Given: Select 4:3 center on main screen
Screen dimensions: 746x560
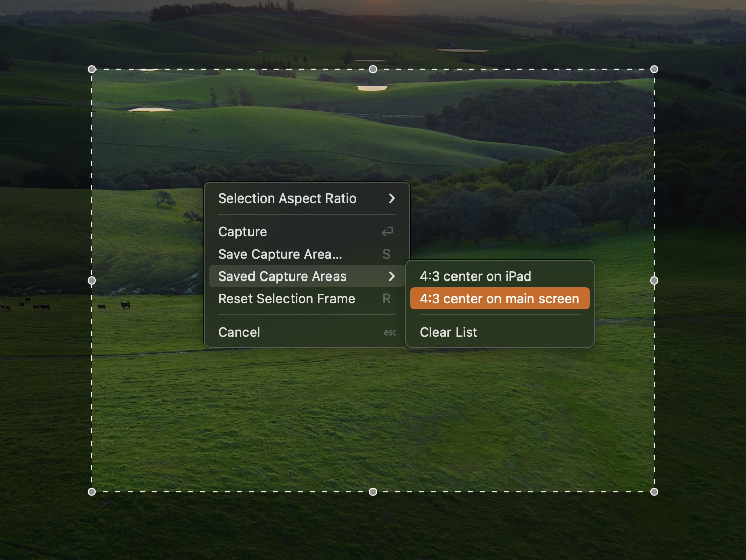Looking at the screenshot, I should (500, 299).
